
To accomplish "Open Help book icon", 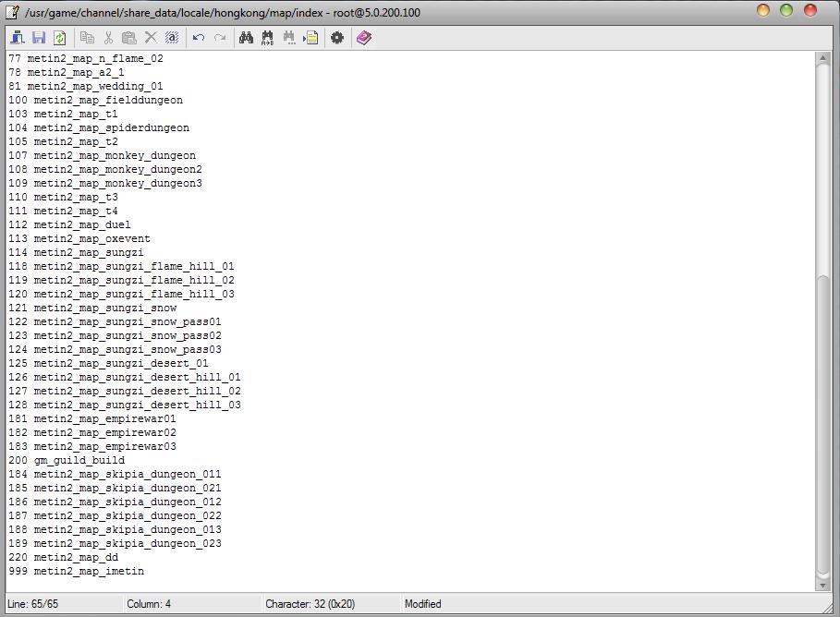I will click(x=364, y=38).
